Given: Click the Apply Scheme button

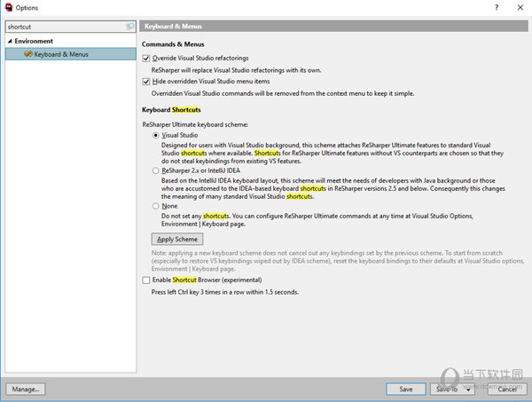Looking at the screenshot, I should [x=177, y=239].
